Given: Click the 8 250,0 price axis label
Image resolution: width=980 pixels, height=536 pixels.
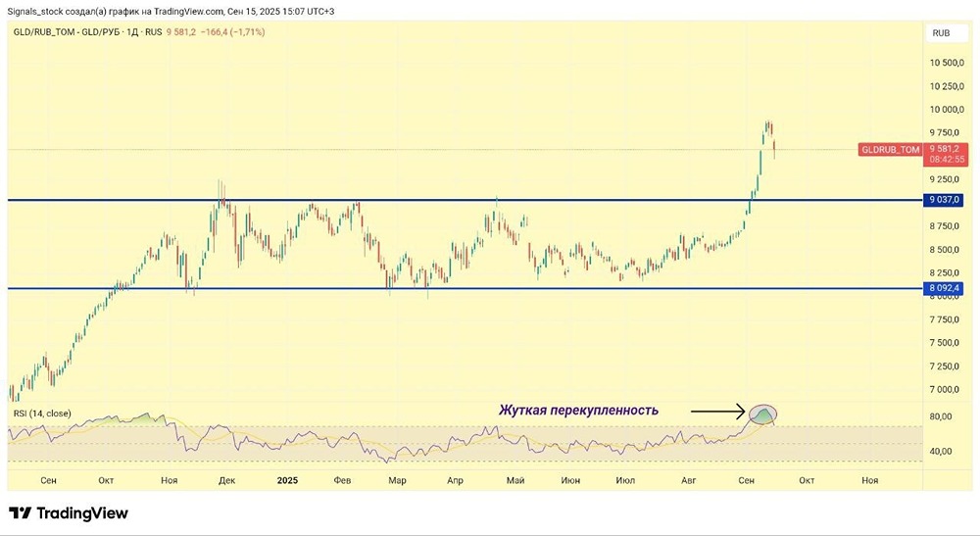Looking at the screenshot, I should (944, 273).
